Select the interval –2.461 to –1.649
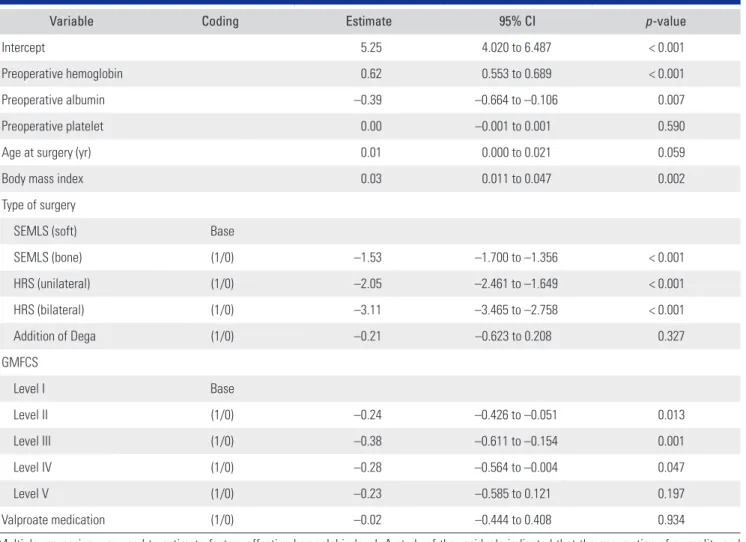The height and width of the screenshot is (542, 746). [x=516, y=284]
